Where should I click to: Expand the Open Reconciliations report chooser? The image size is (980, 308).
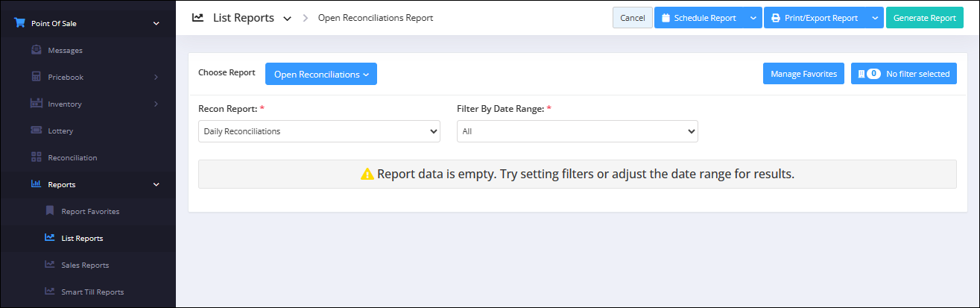pos(321,74)
